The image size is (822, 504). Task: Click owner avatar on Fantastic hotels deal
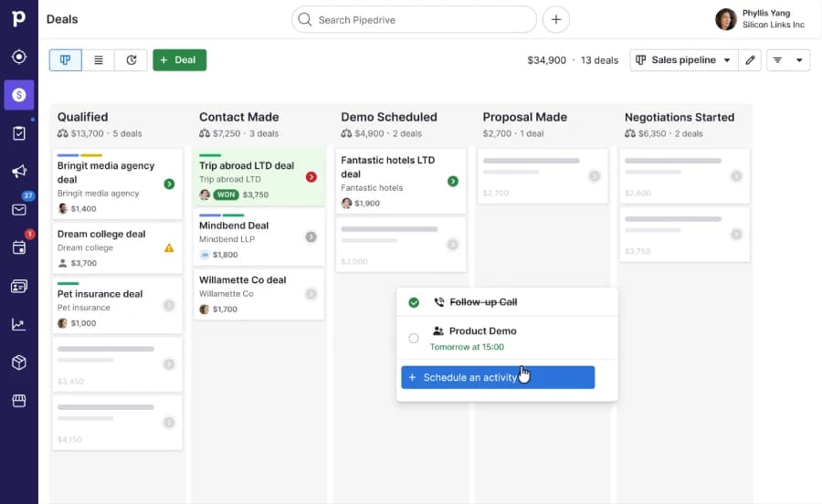click(346, 204)
